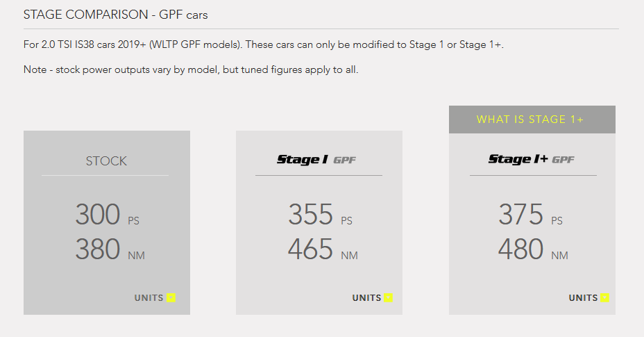
Task: Click the 375 PS Stage 1+ figure
Action: 530,215
